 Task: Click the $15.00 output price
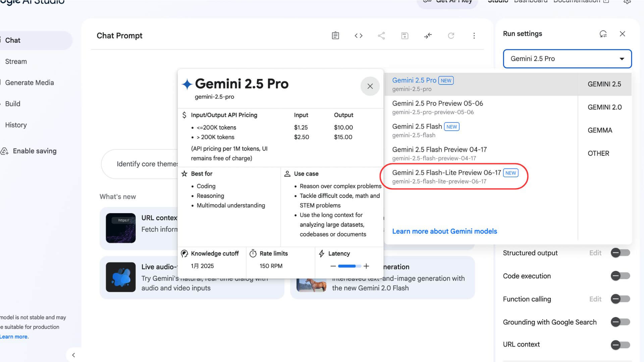(343, 137)
